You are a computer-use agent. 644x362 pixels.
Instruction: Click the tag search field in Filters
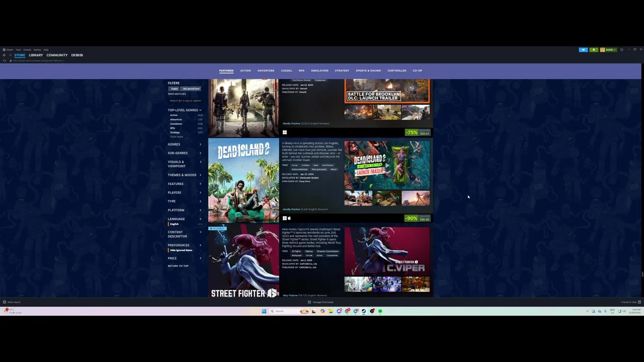point(185,101)
